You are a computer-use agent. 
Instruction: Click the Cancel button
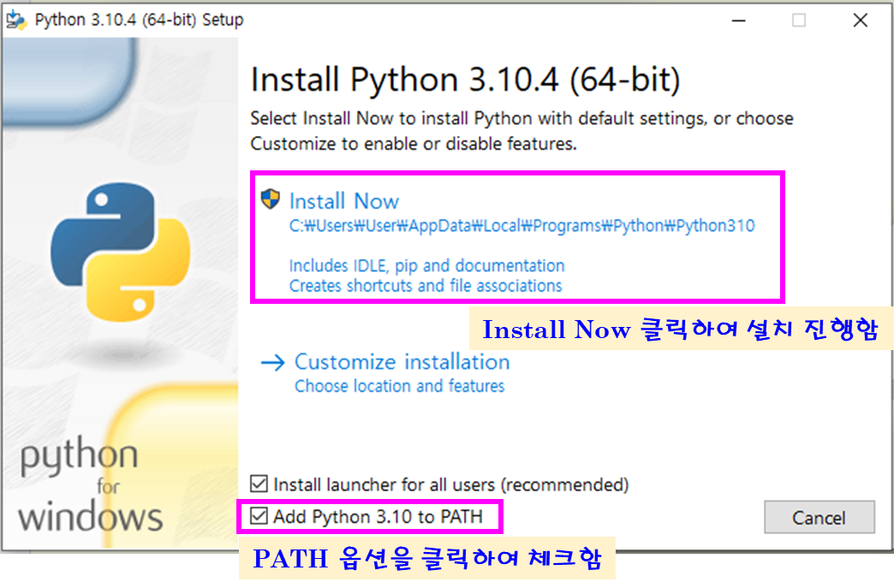click(x=819, y=517)
